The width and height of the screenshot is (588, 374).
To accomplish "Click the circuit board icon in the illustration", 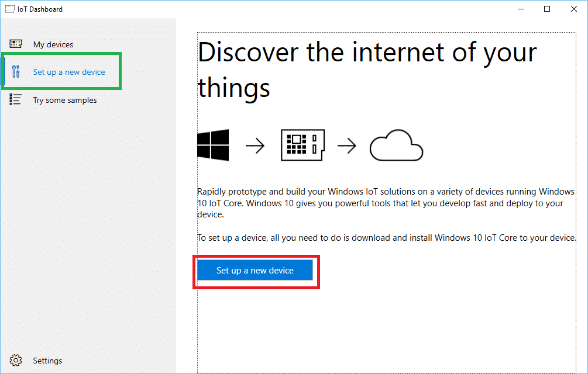I will [x=302, y=145].
